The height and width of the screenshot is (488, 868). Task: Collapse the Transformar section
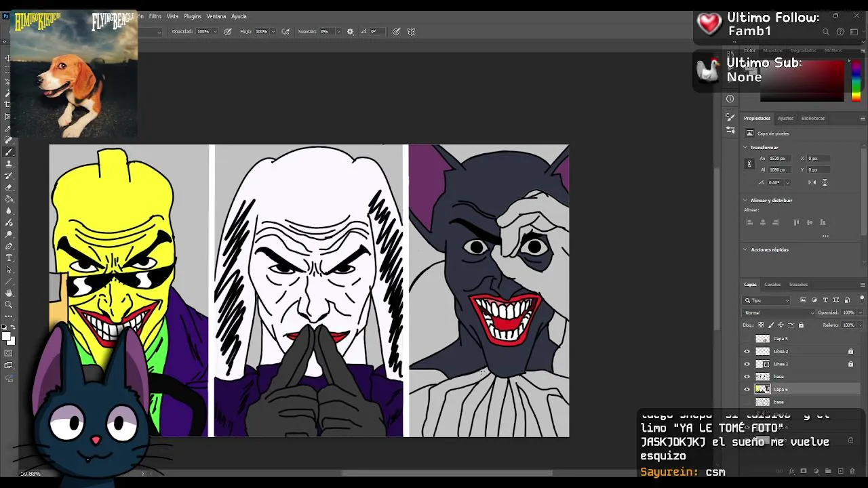click(746, 147)
